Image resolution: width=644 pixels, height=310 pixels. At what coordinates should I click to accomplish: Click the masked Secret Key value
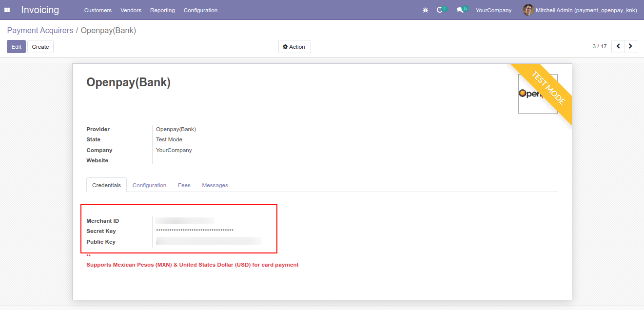195,231
